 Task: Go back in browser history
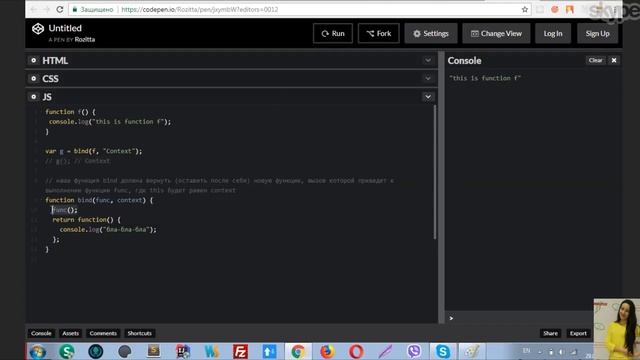pyautogui.click(x=33, y=9)
